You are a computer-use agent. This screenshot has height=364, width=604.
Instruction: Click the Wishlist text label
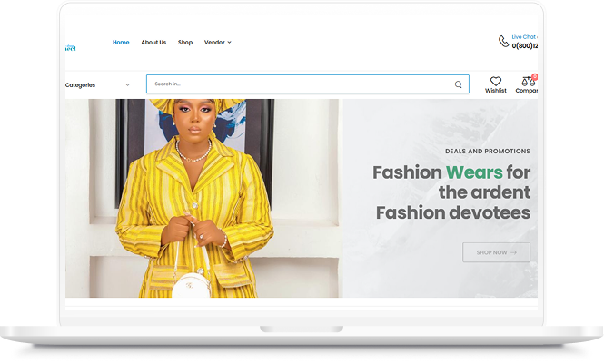[x=496, y=91]
